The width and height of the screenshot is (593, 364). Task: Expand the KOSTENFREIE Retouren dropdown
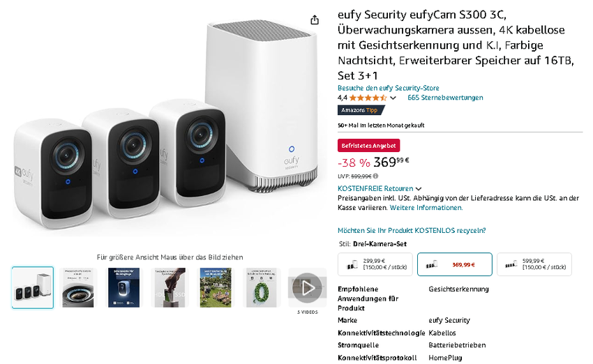pyautogui.click(x=419, y=189)
